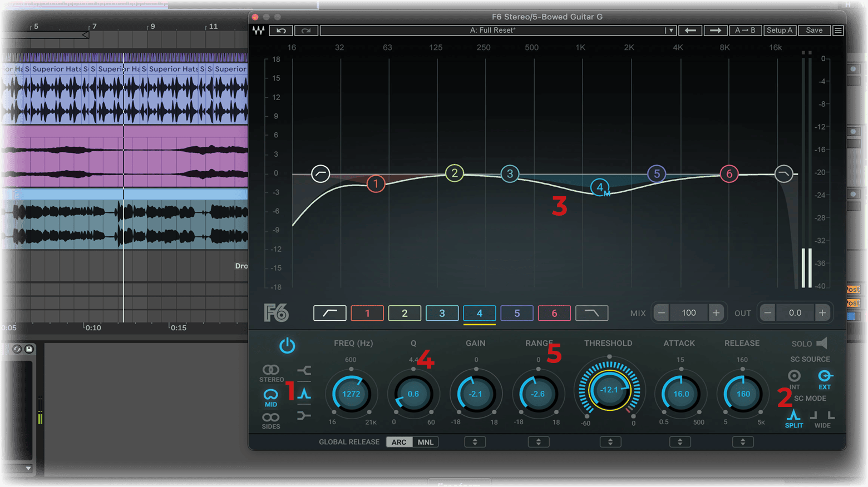Click the Mix value field showing 100

(x=689, y=313)
